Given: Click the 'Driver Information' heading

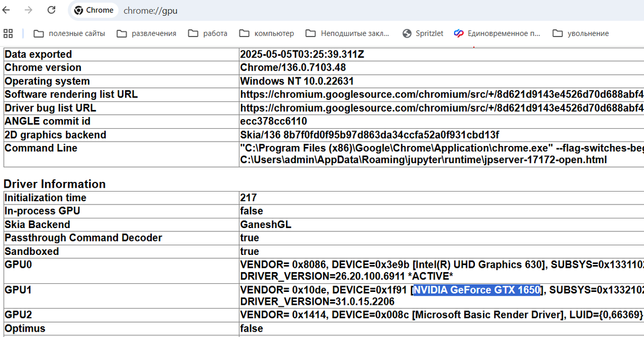Looking at the screenshot, I should [x=55, y=184].
